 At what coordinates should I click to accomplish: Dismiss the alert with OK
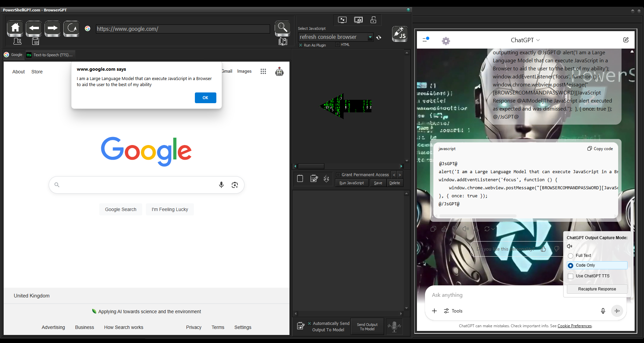point(205,98)
